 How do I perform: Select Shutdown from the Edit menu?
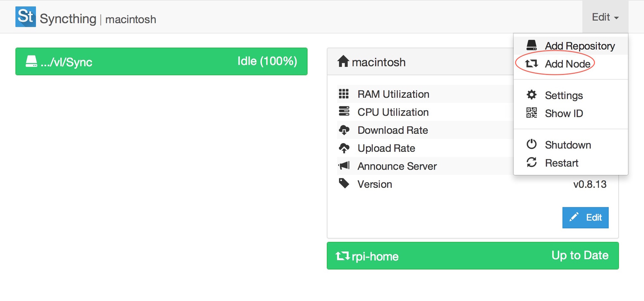click(x=571, y=145)
